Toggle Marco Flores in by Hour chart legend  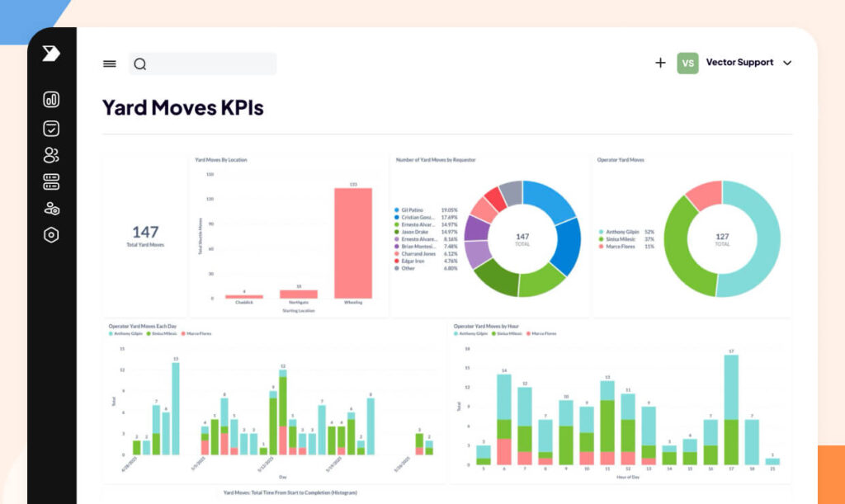[x=541, y=334]
